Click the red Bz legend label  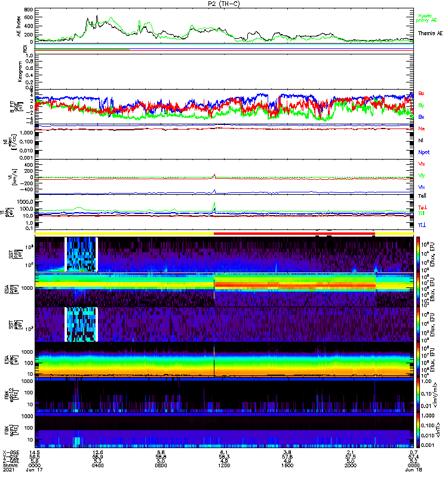pyautogui.click(x=421, y=93)
